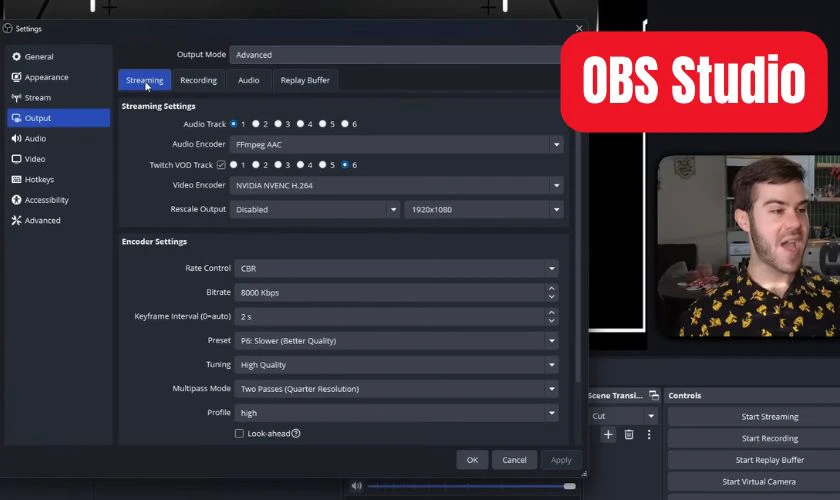Select Twitch VOD Track 6 radio button
The height and width of the screenshot is (500, 840).
coord(345,165)
